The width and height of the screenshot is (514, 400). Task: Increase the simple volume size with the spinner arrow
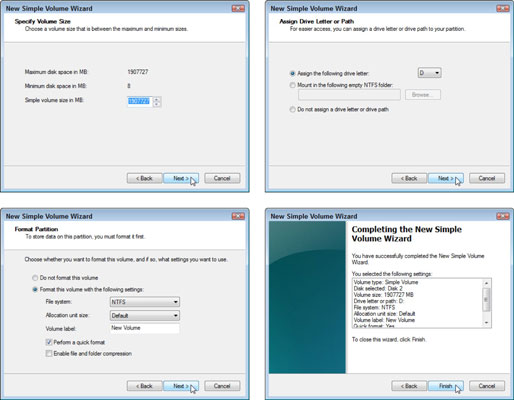click(x=157, y=99)
